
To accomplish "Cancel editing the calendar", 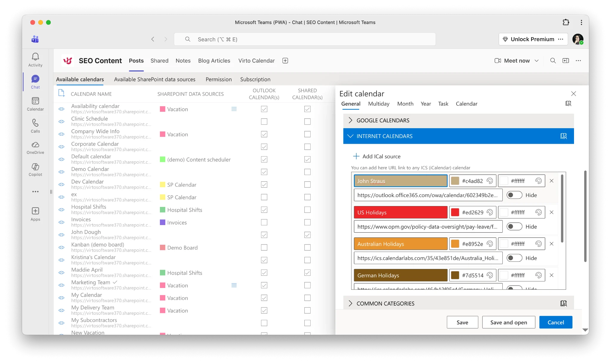I will [x=556, y=322].
